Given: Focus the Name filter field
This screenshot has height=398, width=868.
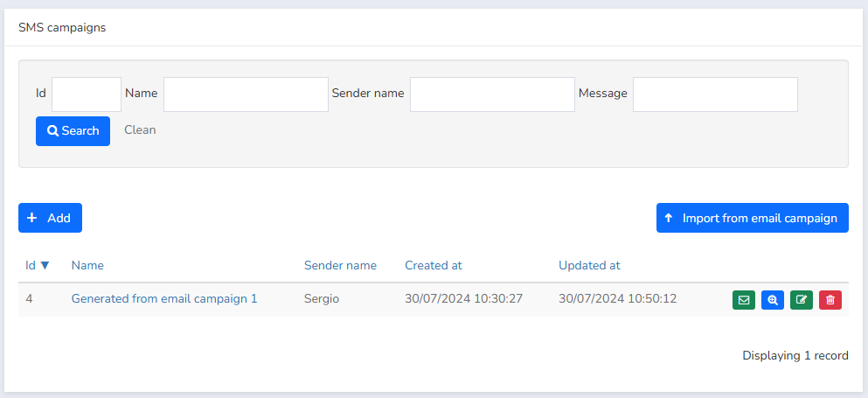Looking at the screenshot, I should (246, 94).
